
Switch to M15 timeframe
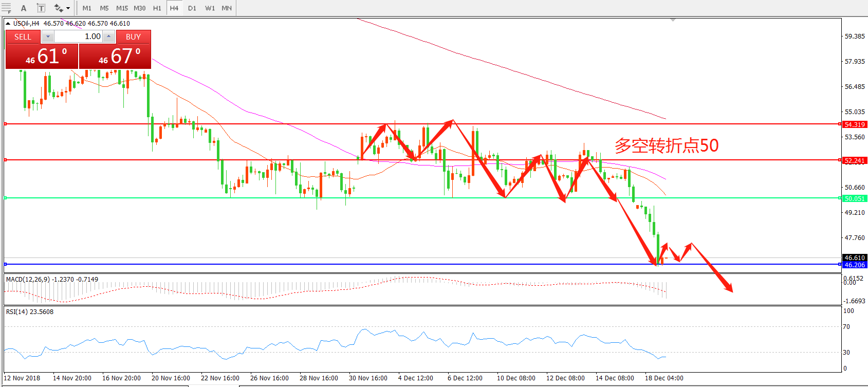tap(122, 8)
